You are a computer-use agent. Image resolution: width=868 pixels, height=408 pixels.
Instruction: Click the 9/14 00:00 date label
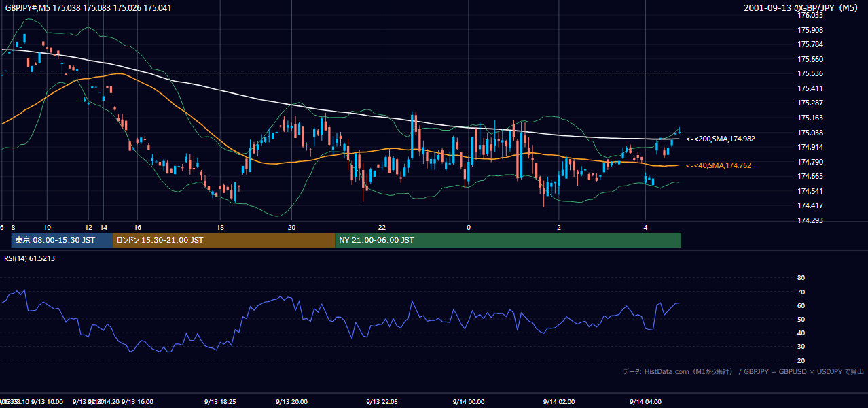(468, 402)
